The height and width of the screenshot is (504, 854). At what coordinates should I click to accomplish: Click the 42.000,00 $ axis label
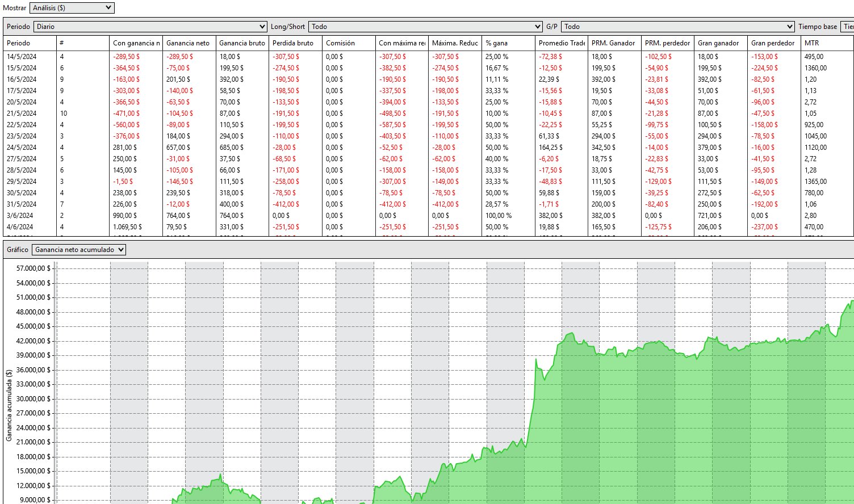coord(34,341)
